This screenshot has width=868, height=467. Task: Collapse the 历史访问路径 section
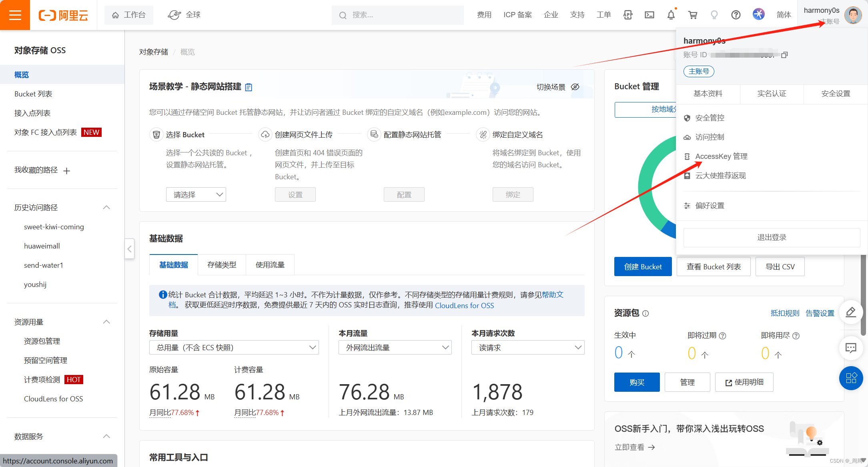click(x=106, y=207)
